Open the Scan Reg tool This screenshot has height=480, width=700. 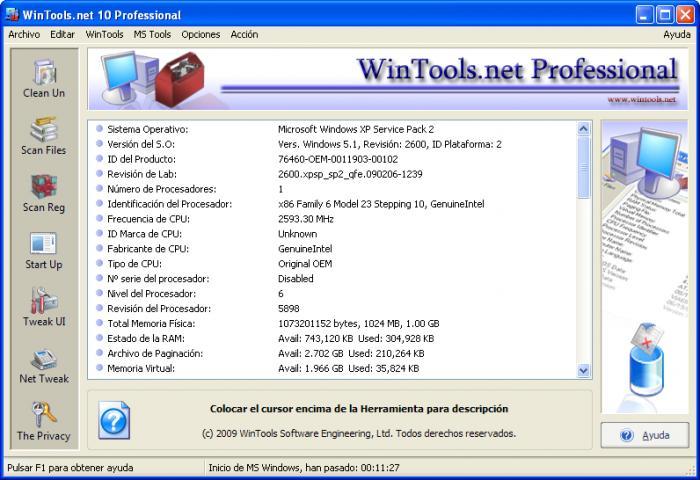[44, 193]
